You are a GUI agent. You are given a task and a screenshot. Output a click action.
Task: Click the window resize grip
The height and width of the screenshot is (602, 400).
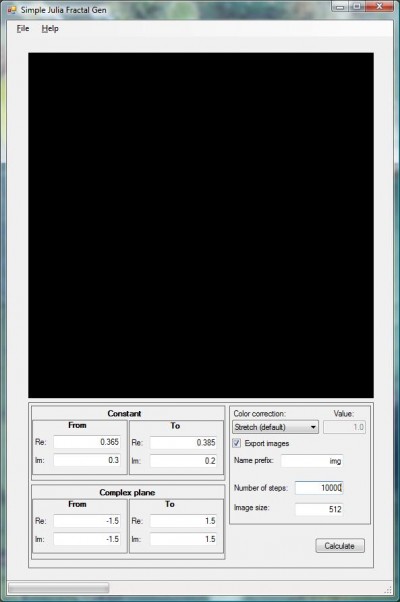tap(388, 589)
